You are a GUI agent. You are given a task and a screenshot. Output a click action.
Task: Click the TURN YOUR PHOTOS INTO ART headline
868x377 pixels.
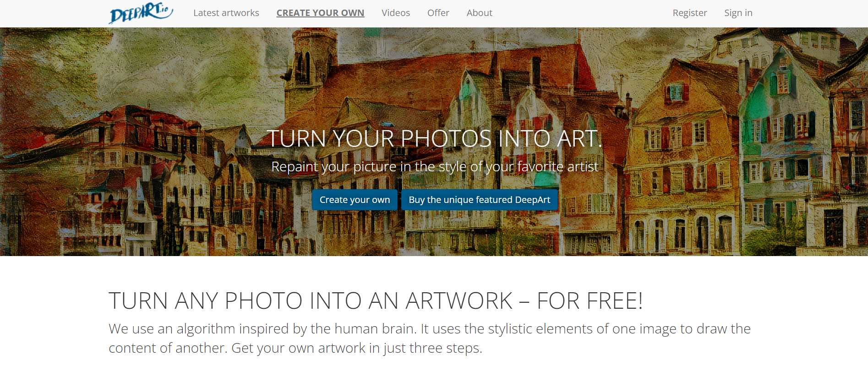coord(434,138)
